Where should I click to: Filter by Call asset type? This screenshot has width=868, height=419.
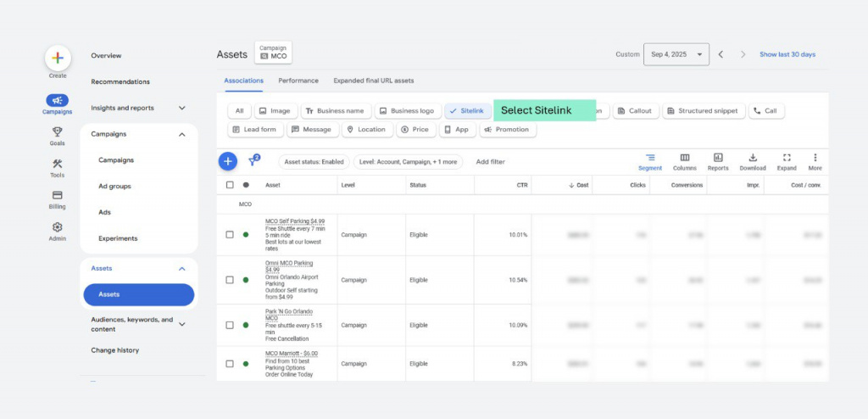[766, 111]
